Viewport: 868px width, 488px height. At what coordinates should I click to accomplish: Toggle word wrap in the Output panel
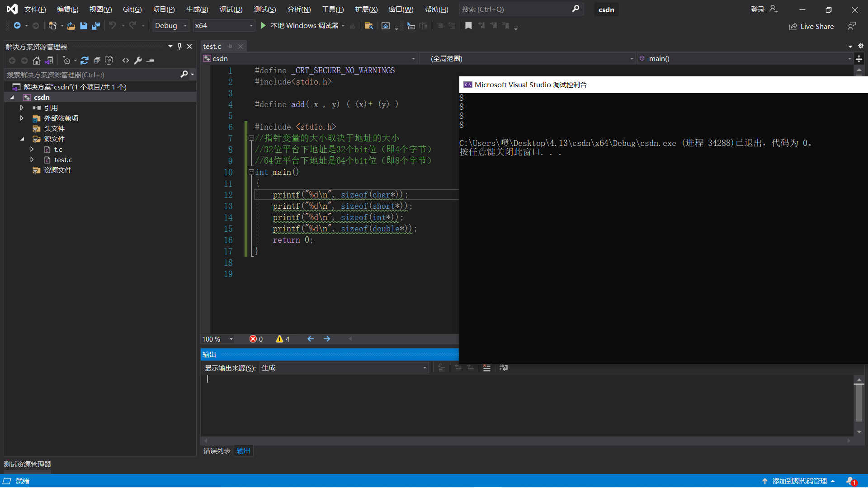[504, 368]
